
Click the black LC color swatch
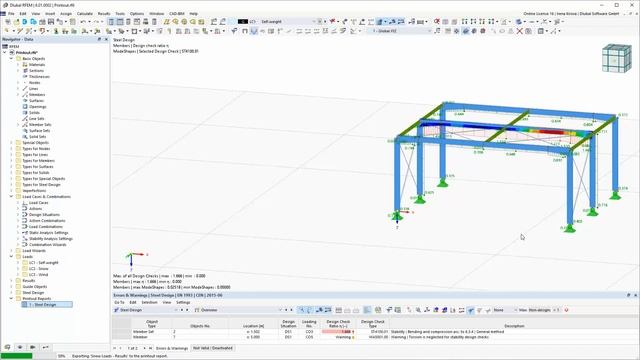(x=243, y=22)
